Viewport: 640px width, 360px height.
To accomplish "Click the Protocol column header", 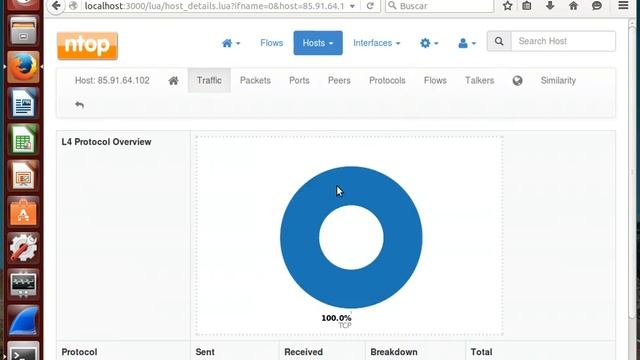I will [x=79, y=352].
